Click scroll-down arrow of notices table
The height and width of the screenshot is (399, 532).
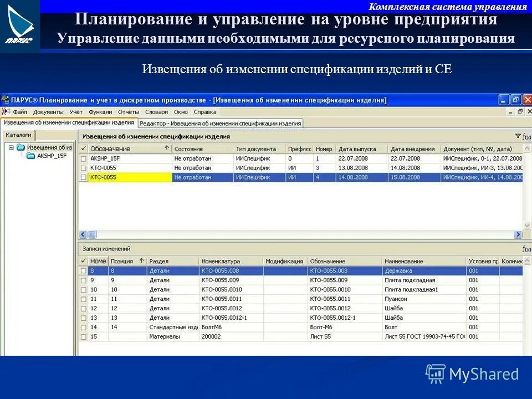[x=527, y=225]
